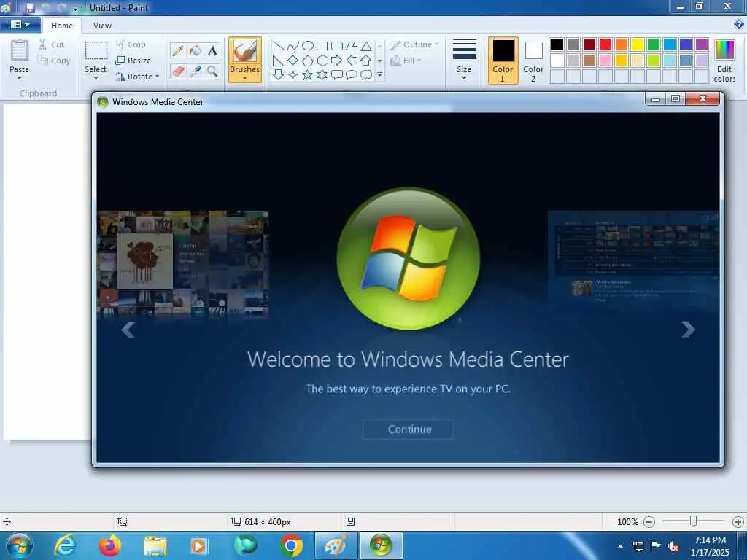The width and height of the screenshot is (747, 560).
Task: Click the Resize button
Action: point(133,61)
